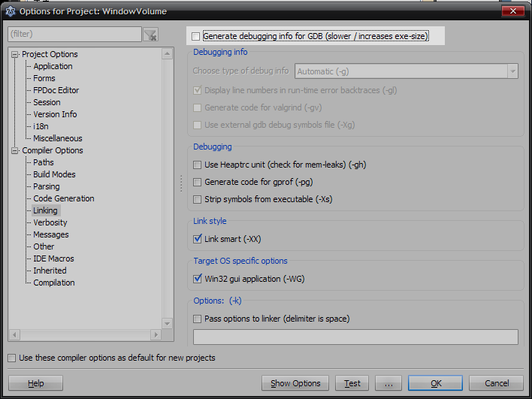Select Parsing in the options tree

coord(46,186)
